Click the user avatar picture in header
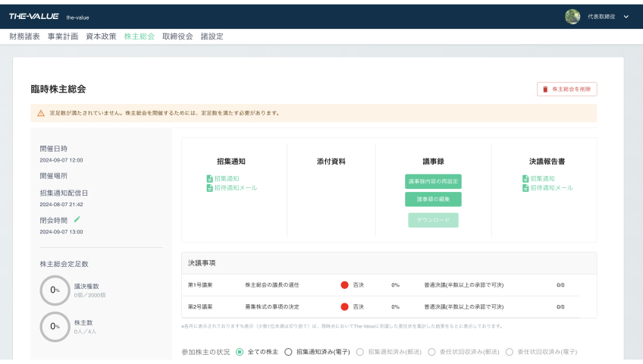 click(572, 17)
